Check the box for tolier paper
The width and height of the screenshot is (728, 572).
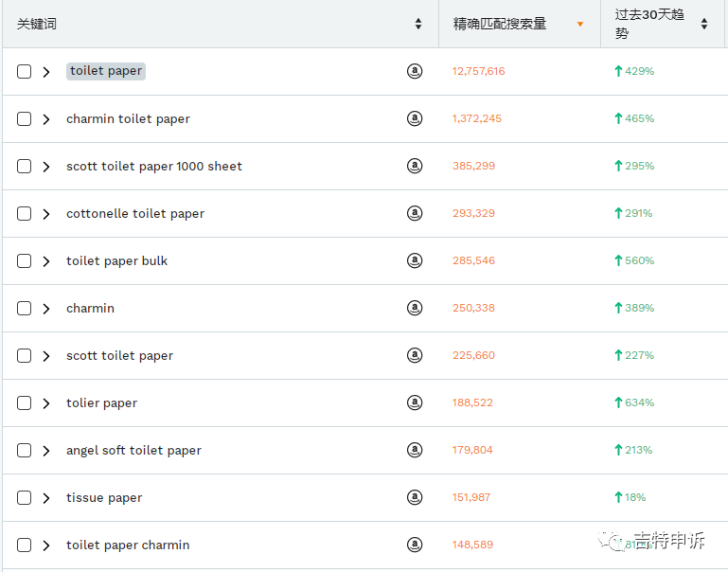tap(25, 403)
